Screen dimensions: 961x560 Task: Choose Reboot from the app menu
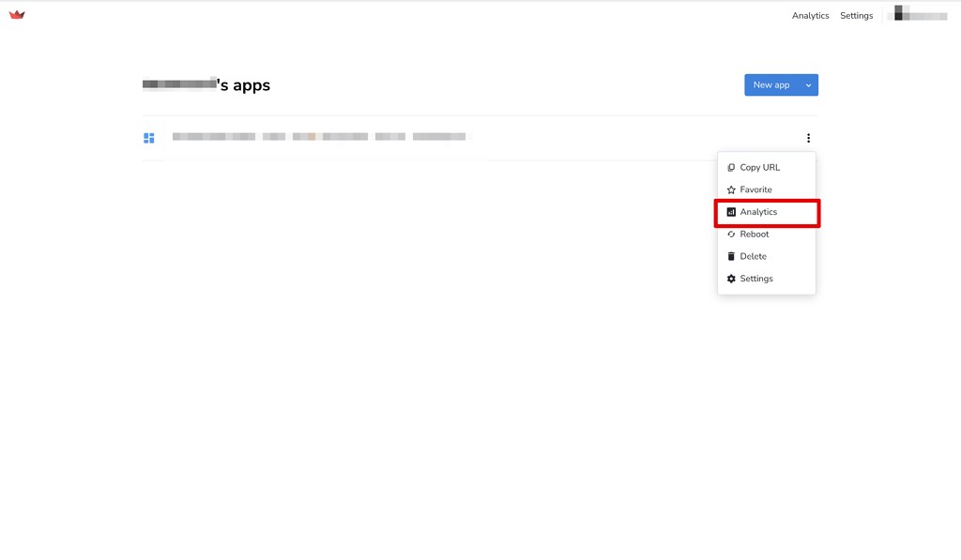[755, 234]
